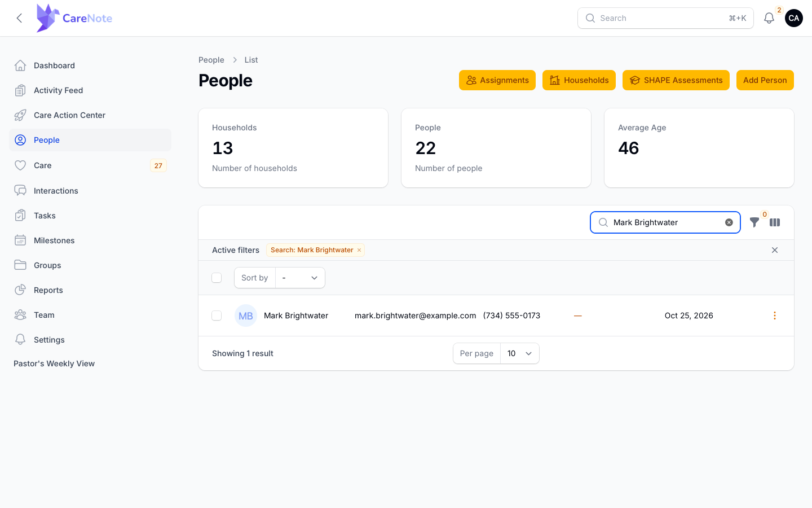This screenshot has height=508, width=812.
Task: Open row actions for Mark Brightwater
Action: tap(775, 316)
